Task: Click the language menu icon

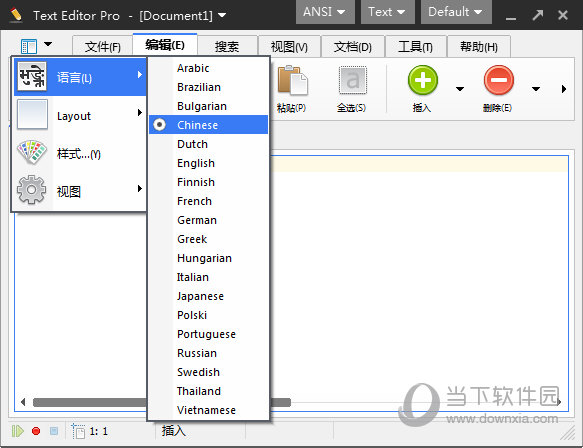Action: [x=32, y=77]
